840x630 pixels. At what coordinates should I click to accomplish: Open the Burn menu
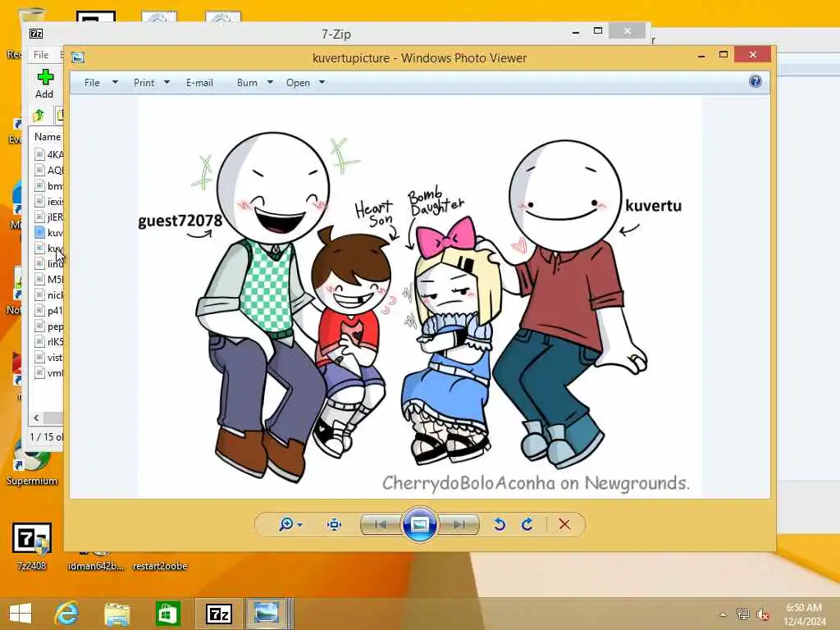247,83
